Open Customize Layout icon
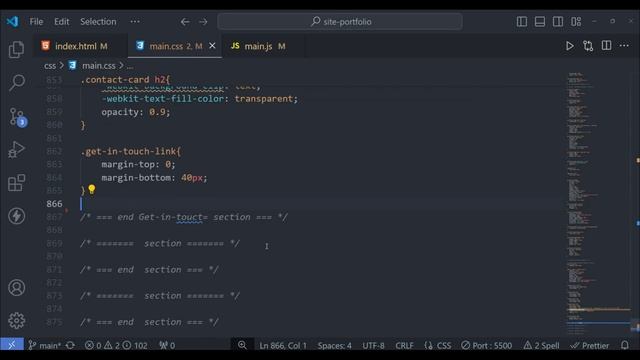This screenshot has width=640, height=360. [576, 21]
